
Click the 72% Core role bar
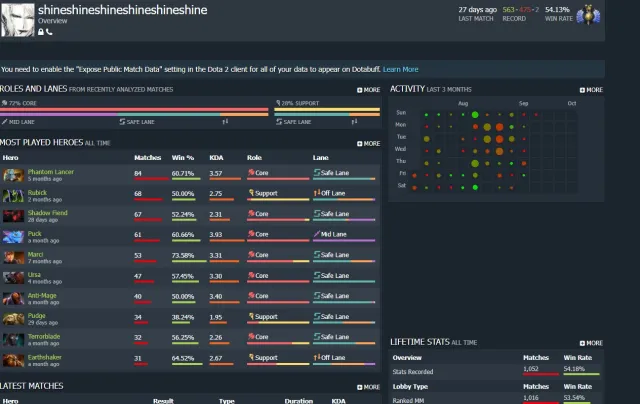click(x=134, y=109)
